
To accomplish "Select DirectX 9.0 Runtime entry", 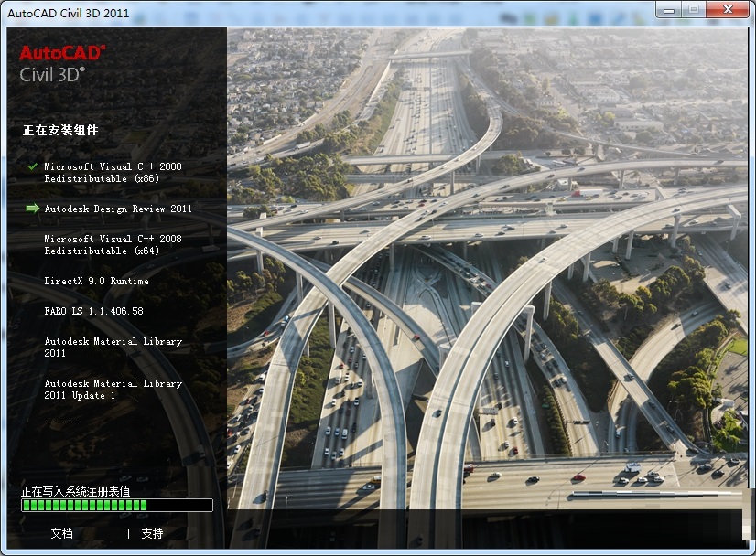I will coord(96,281).
